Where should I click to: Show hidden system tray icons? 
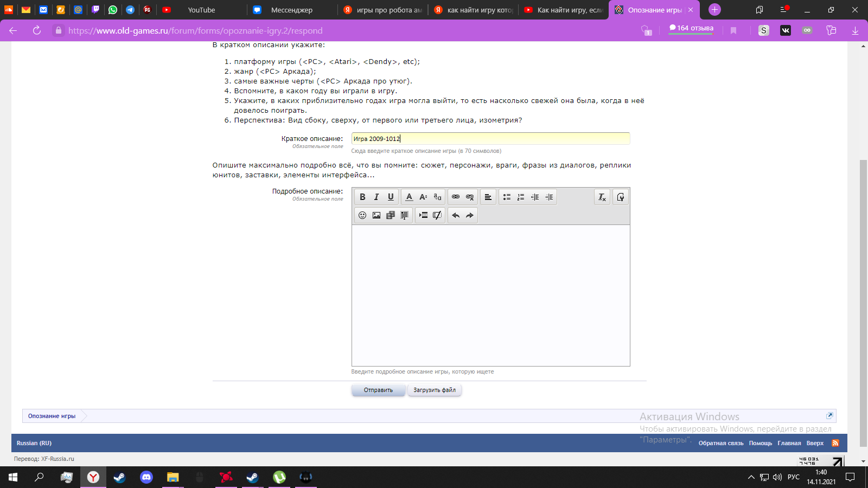pos(751,477)
